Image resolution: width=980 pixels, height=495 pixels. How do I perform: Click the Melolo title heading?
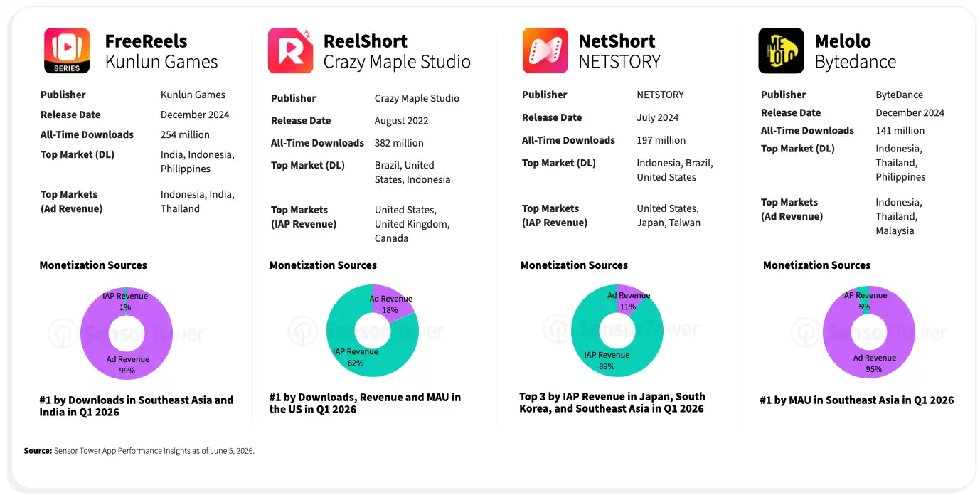click(843, 41)
